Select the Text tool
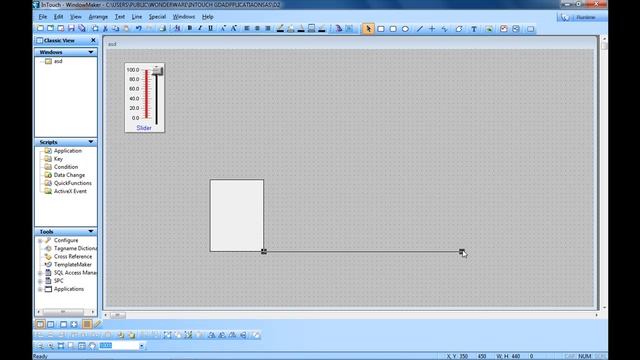This screenshot has width=640, height=360. click(474, 29)
